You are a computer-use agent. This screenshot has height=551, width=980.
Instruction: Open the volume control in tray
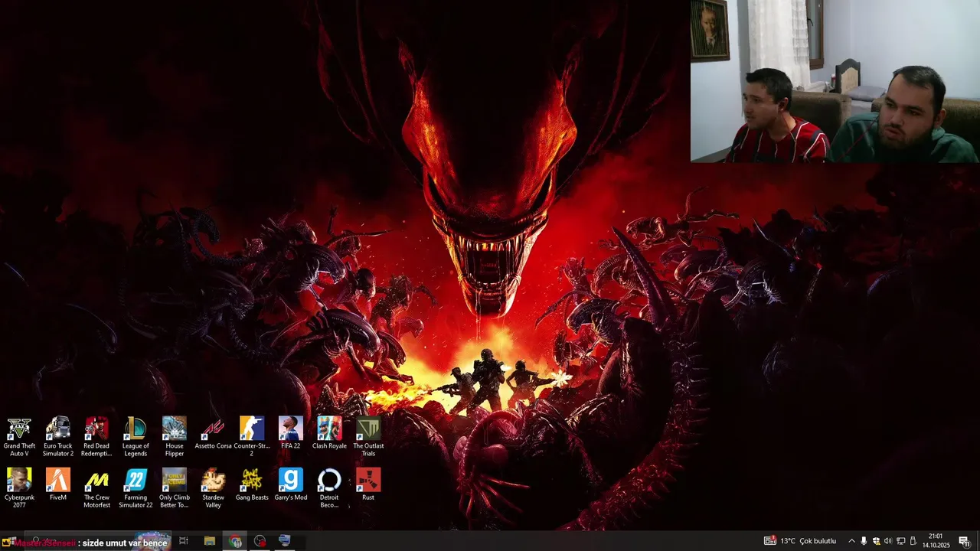pyautogui.click(x=888, y=541)
